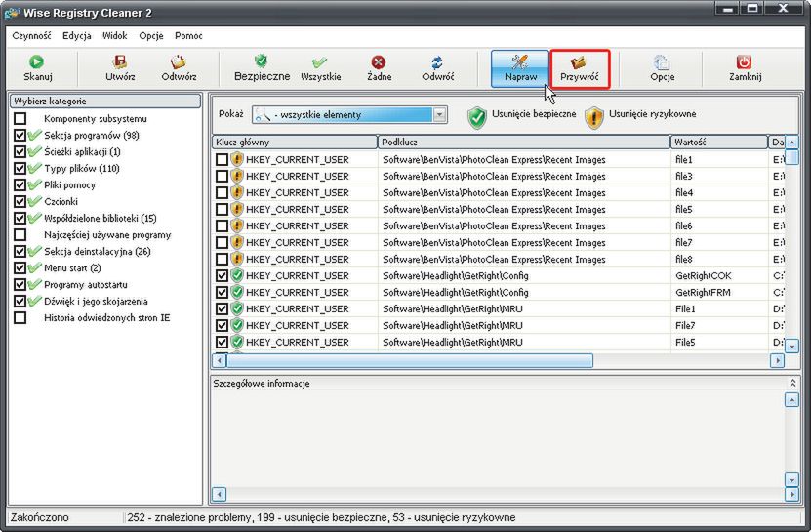The width and height of the screenshot is (811, 532).
Task: Enable the Komponenty subsystemu checkbox
Action: 20,118
